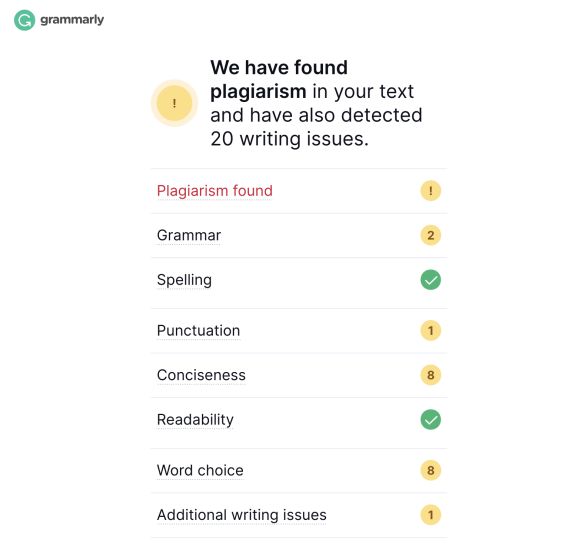
Task: Open the Plagiarism found link
Action: pos(214,191)
